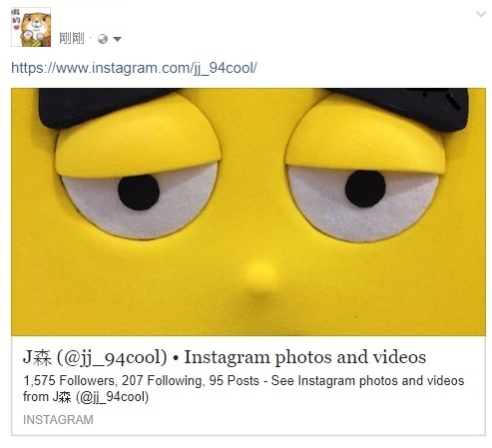Click the globe public privacy icon
The width and height of the screenshot is (492, 448).
[x=103, y=39]
